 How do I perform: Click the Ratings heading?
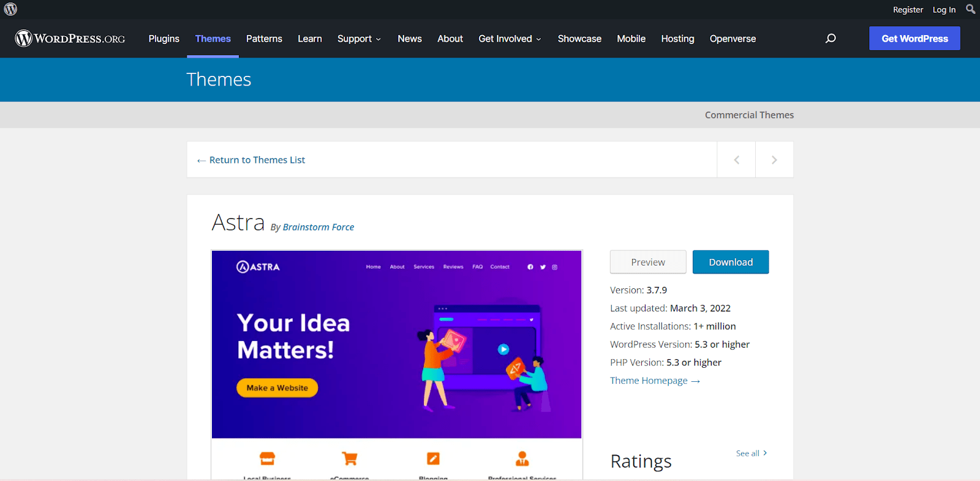(641, 461)
